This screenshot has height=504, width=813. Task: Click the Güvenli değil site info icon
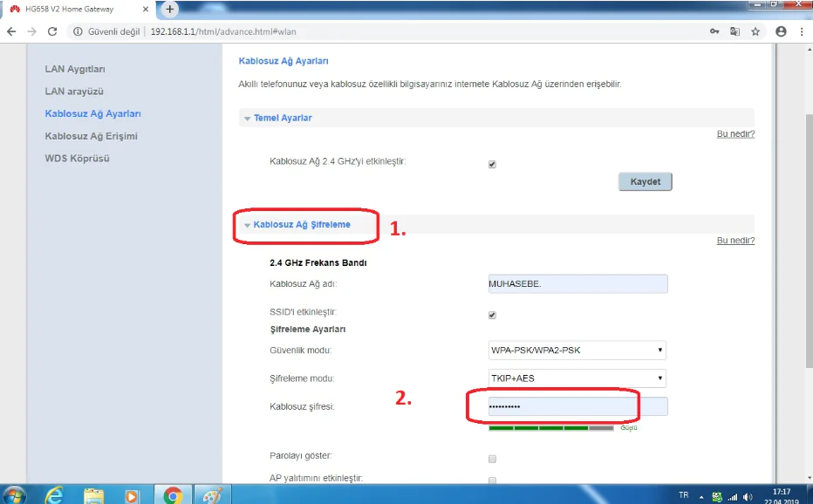78,31
